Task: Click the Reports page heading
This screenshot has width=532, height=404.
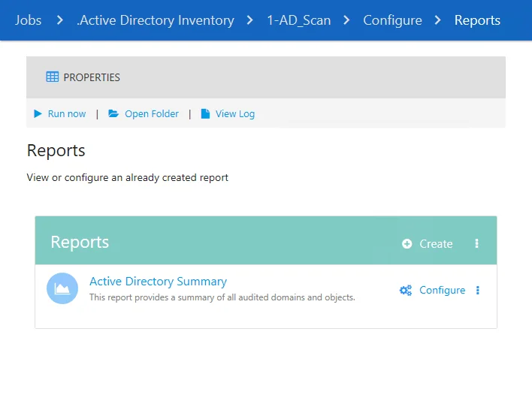Action: [x=56, y=150]
